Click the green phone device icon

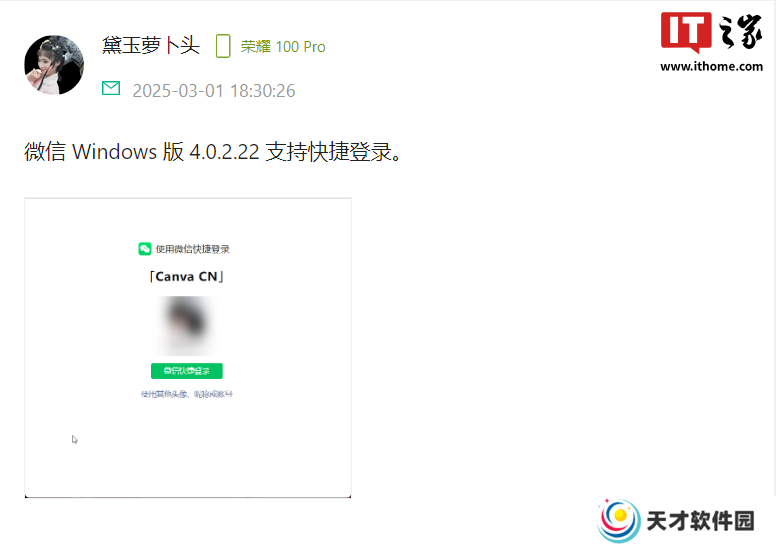click(223, 46)
